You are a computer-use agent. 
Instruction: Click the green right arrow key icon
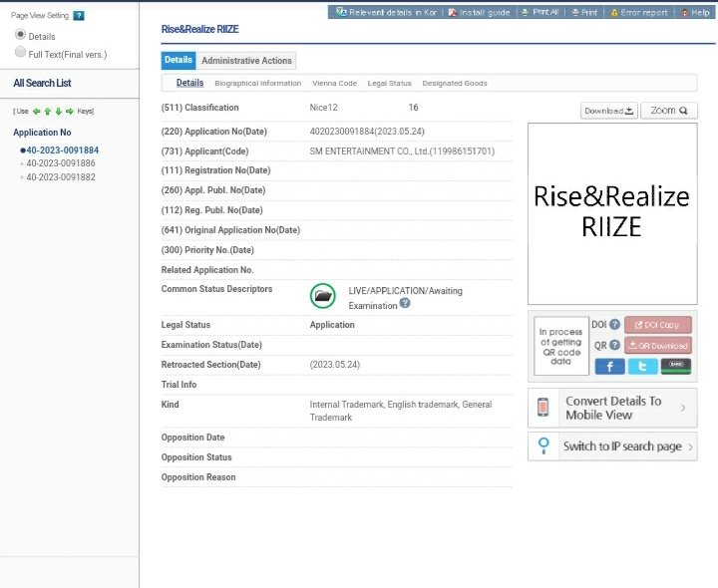(69, 112)
